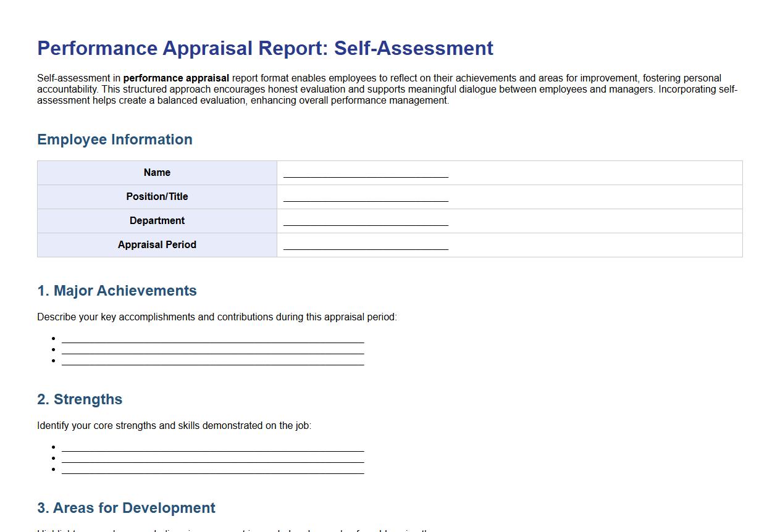Click the Describe your key accomplishments prompt text
The width and height of the screenshot is (780, 532).
click(x=217, y=317)
